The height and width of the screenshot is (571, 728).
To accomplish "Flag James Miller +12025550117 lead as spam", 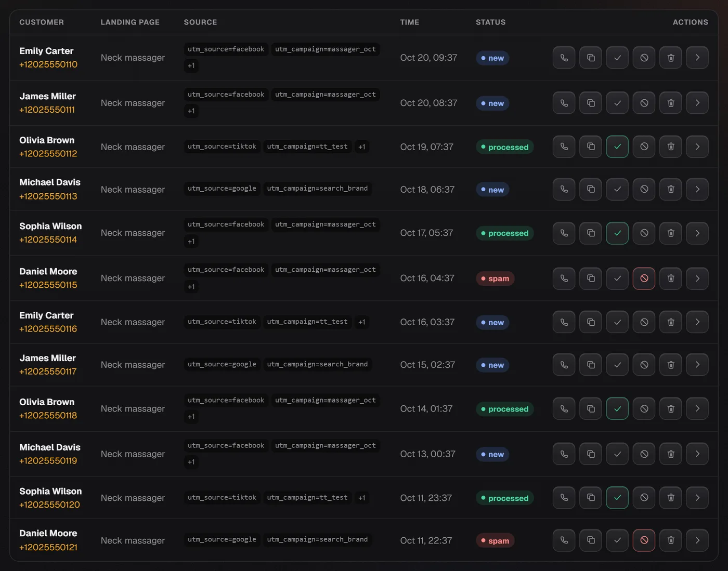I will (x=644, y=365).
